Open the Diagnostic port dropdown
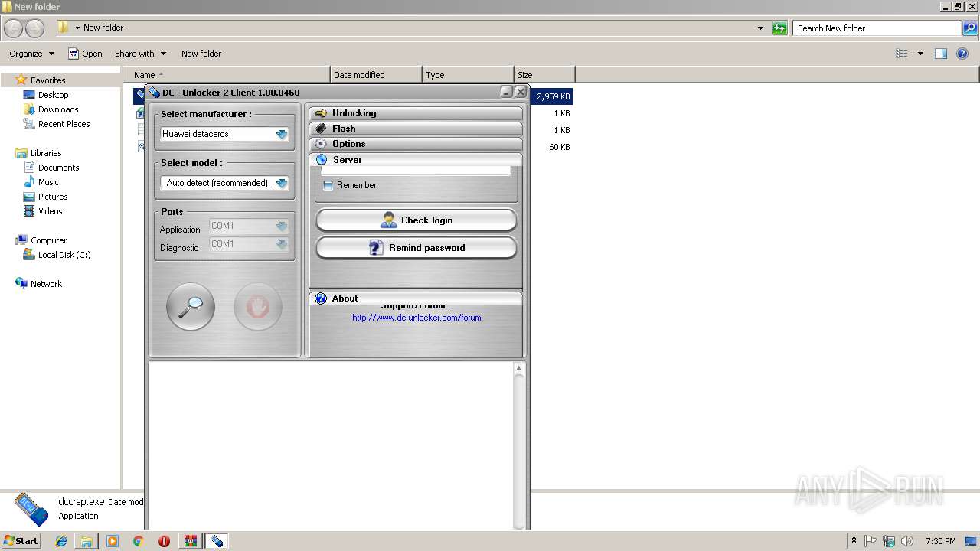980x551 pixels. tap(282, 244)
